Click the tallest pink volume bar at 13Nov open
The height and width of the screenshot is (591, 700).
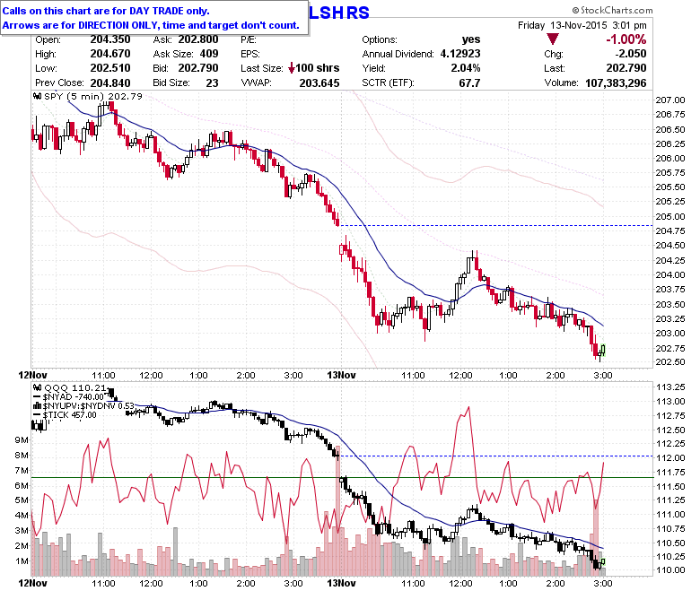tap(338, 510)
